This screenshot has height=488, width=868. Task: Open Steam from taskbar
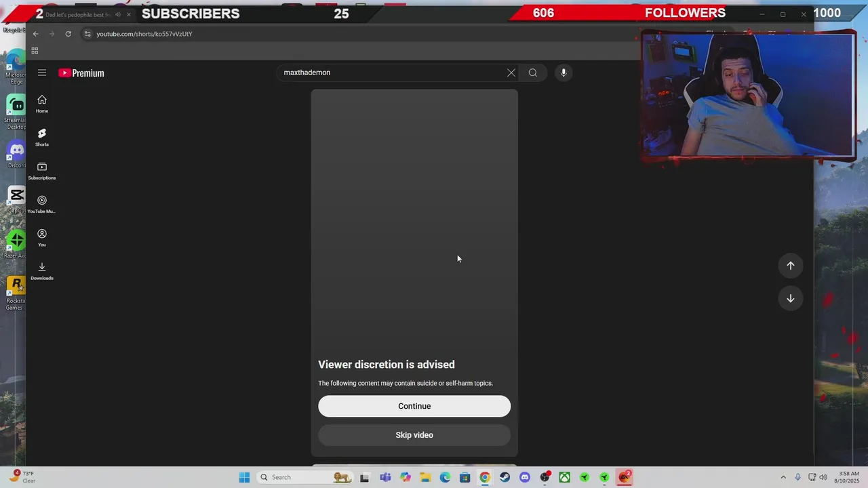(505, 477)
